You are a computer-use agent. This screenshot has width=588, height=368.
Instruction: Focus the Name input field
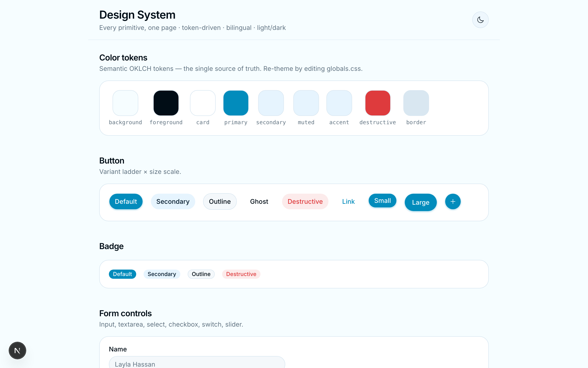(197, 363)
